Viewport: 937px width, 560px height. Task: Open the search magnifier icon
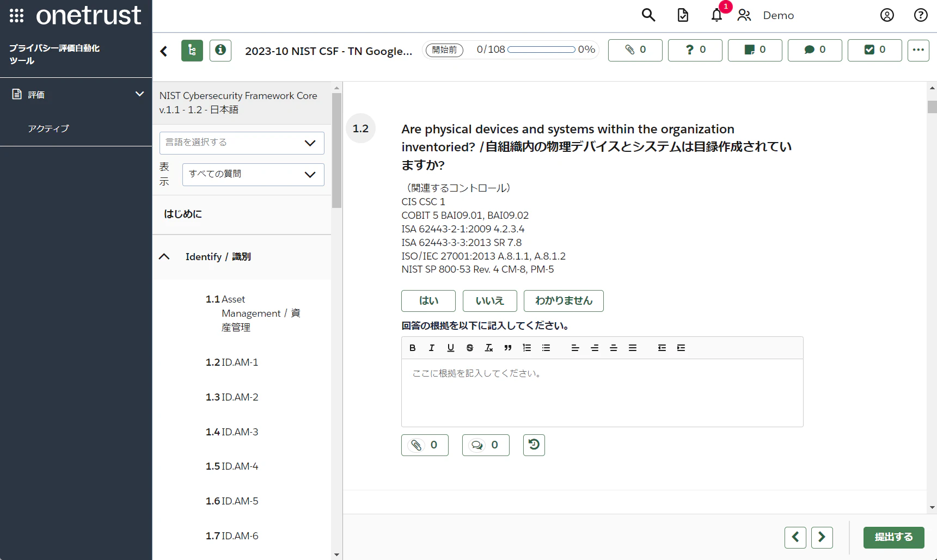(648, 15)
